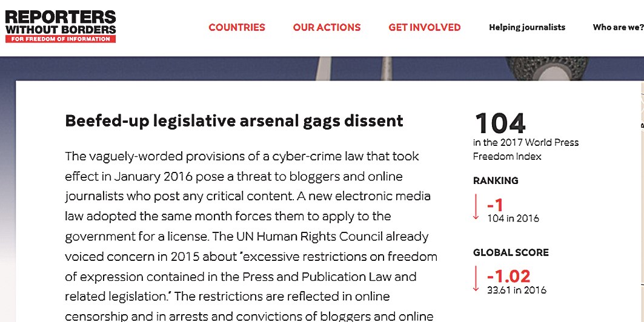Click the Reporters Without Borders logo
The image size is (644, 322).
60,22
